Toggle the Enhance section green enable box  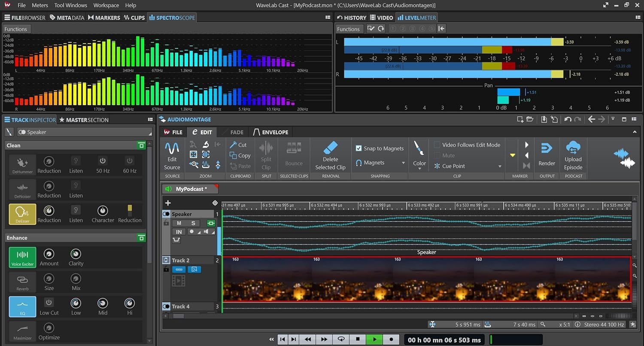(x=142, y=238)
